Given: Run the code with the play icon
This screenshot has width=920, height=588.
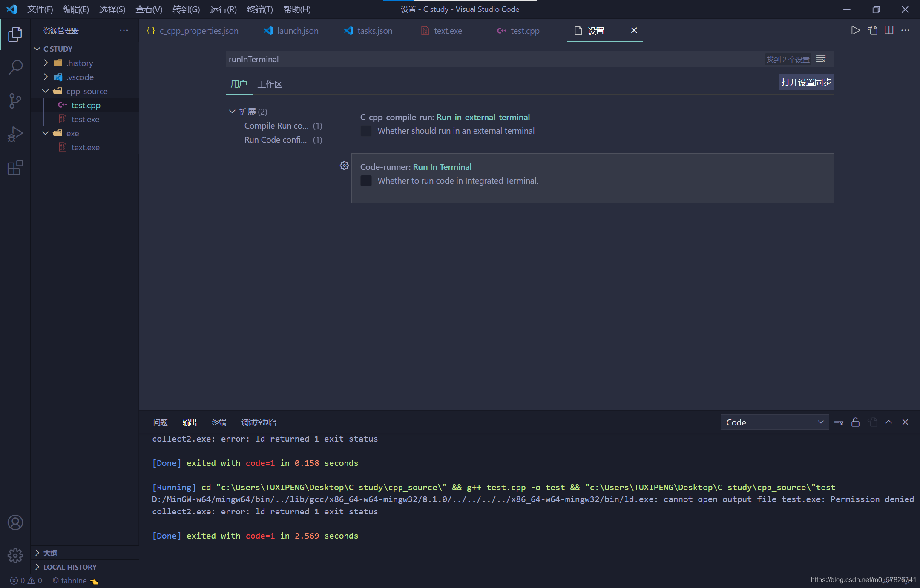Looking at the screenshot, I should (855, 30).
